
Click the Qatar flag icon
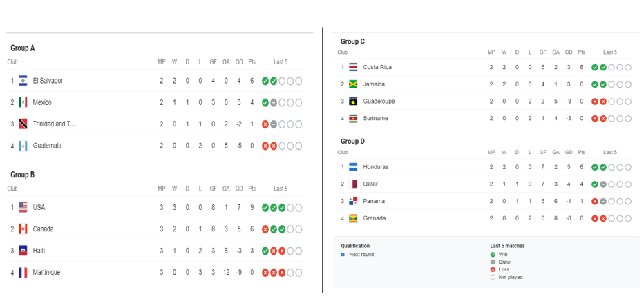(x=354, y=184)
